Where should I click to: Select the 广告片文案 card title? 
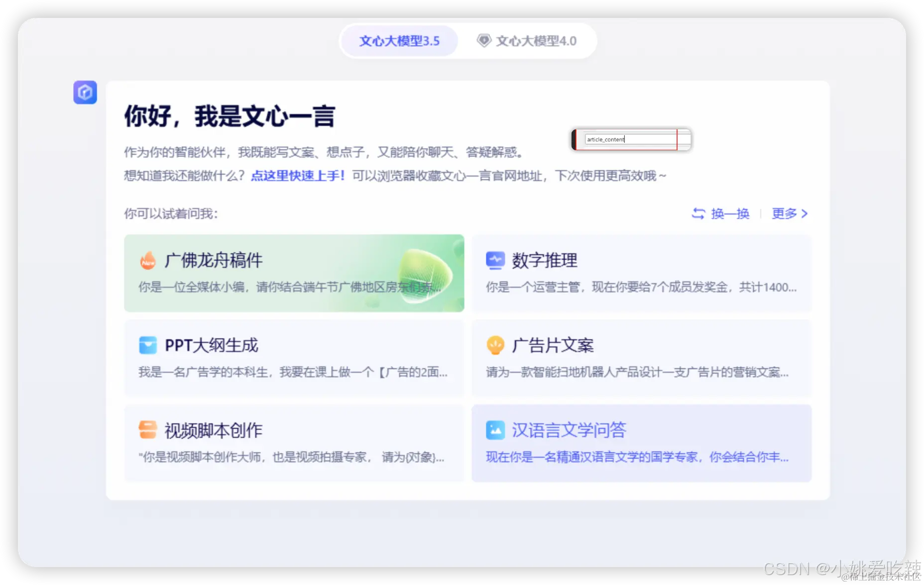tap(553, 345)
